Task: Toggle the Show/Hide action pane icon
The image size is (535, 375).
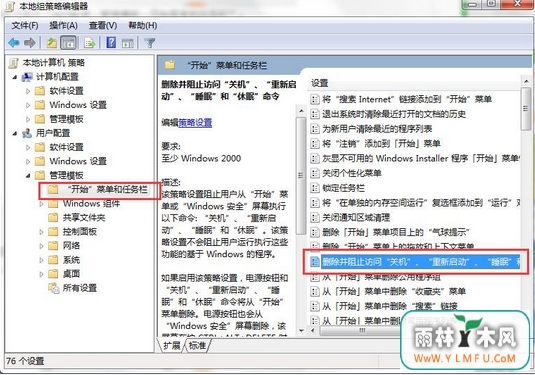Action: pyautogui.click(x=128, y=43)
